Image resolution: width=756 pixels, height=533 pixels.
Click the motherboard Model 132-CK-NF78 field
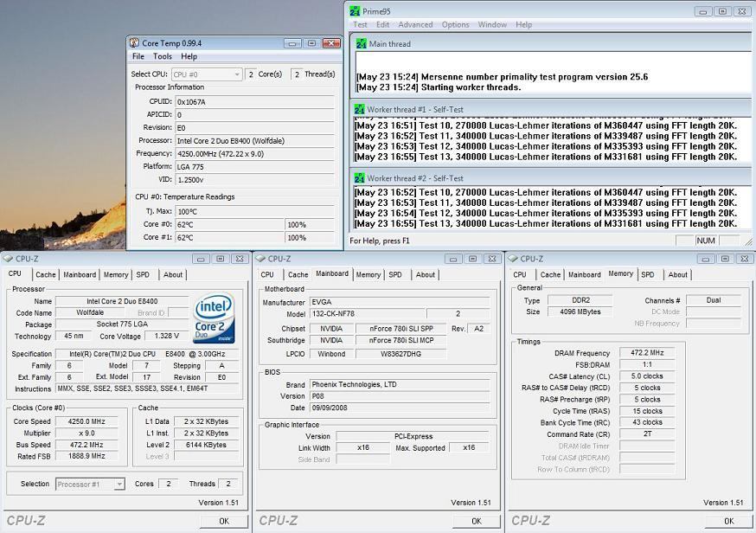point(368,313)
